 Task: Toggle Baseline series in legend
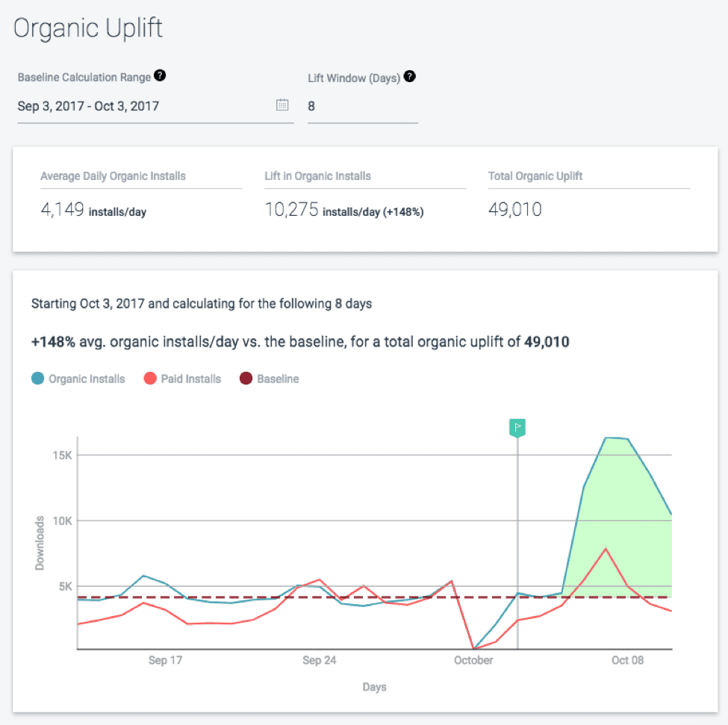tap(270, 379)
